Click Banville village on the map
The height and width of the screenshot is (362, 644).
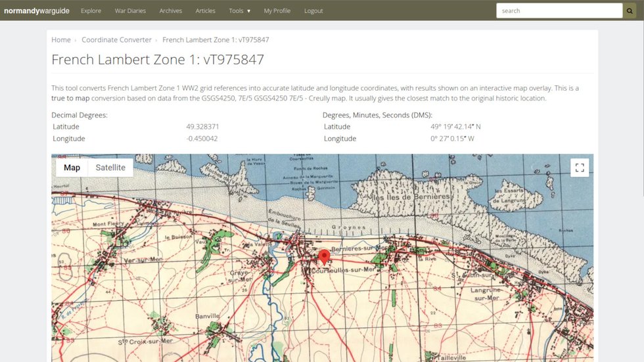click(208, 316)
